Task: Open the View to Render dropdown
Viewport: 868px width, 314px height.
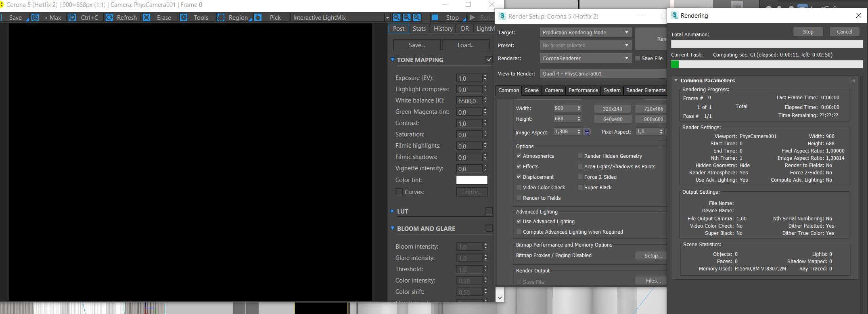Action: 603,73
